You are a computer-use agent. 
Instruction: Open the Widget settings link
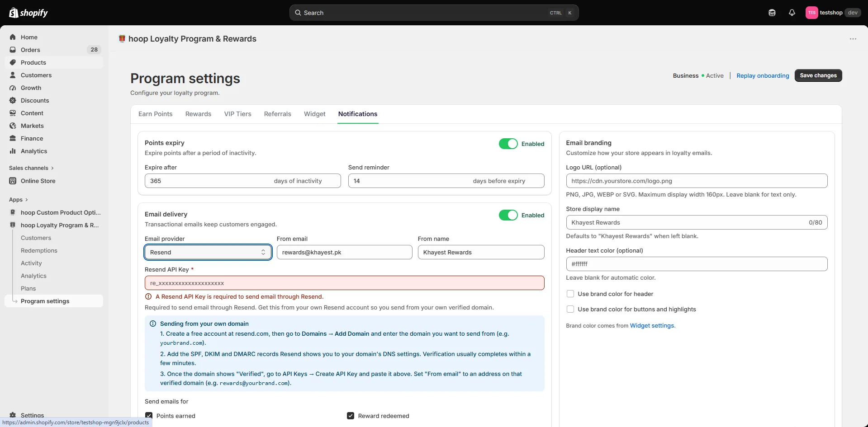(x=652, y=325)
